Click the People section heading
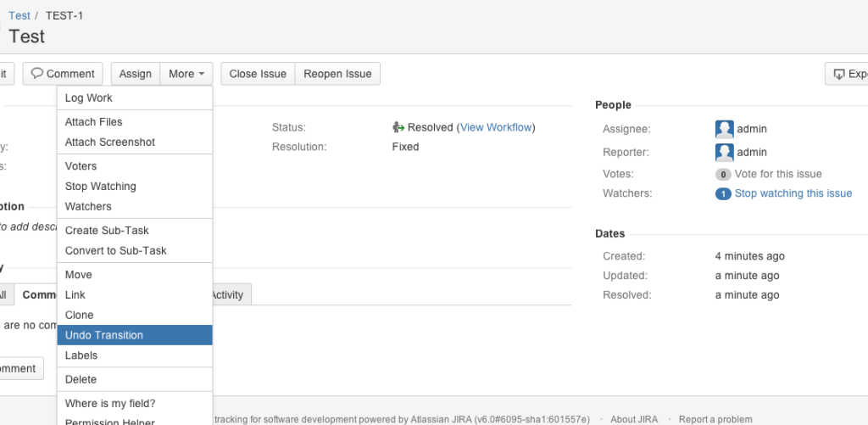This screenshot has height=425, width=868. (613, 104)
